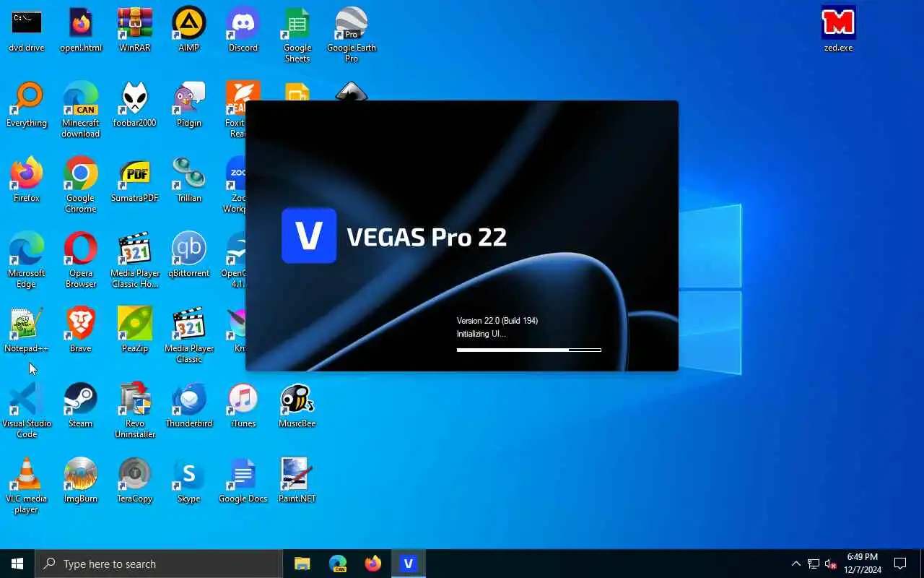Show hidden system tray icons

tap(796, 564)
